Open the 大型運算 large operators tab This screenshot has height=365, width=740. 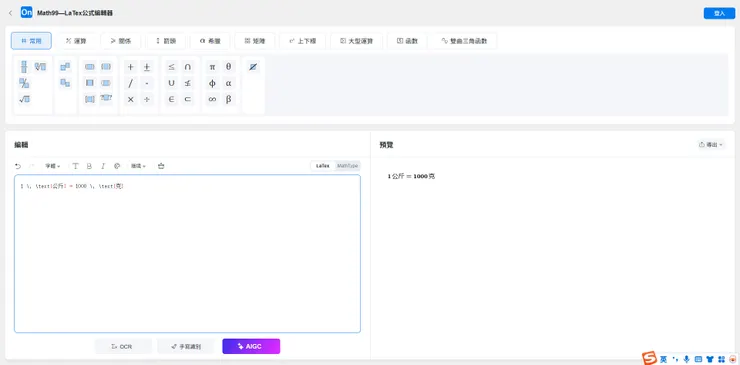pyautogui.click(x=357, y=41)
